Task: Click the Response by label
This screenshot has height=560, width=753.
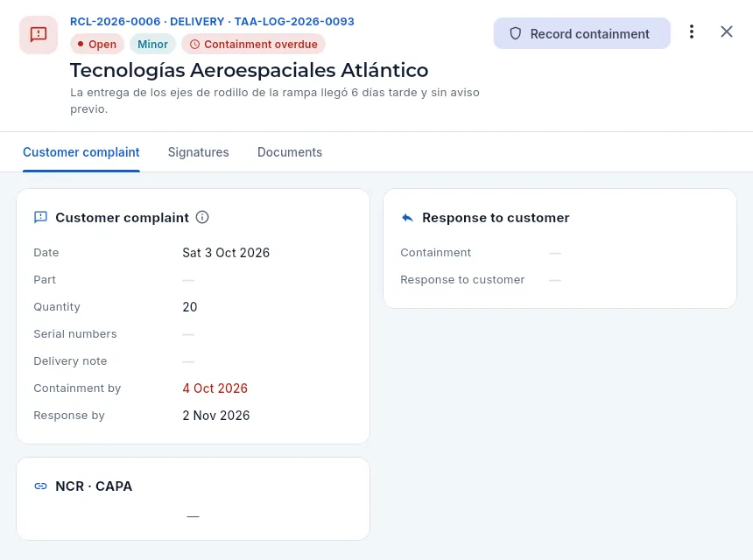Action: (x=69, y=416)
